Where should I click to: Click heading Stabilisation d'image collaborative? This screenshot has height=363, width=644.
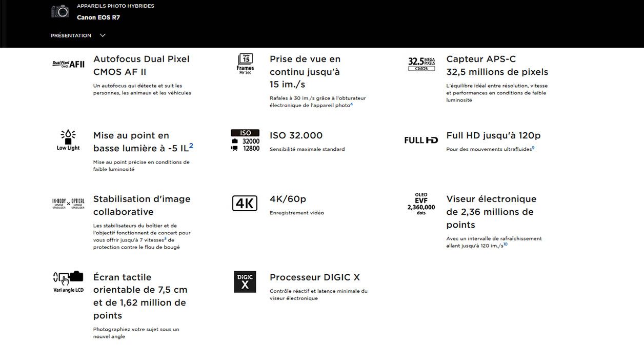(x=142, y=205)
